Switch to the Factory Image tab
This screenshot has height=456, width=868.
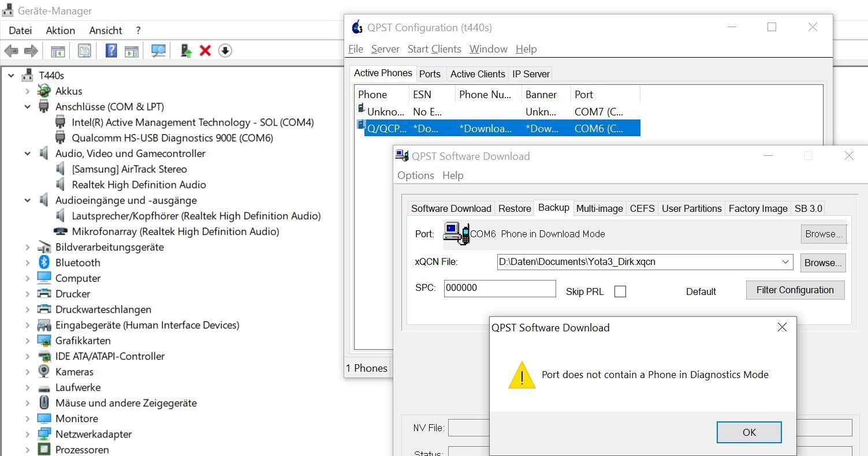[x=758, y=208]
